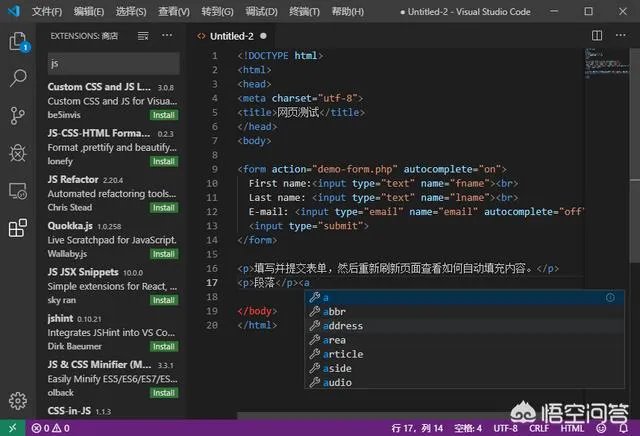
Task: Open the Remote Explorer icon
Action: coord(18,191)
